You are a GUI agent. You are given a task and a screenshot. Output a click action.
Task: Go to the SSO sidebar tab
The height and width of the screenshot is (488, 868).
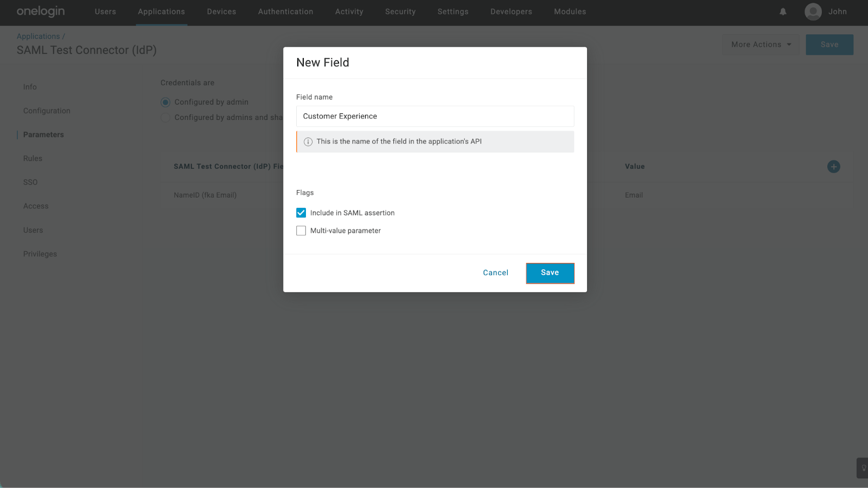tap(30, 182)
